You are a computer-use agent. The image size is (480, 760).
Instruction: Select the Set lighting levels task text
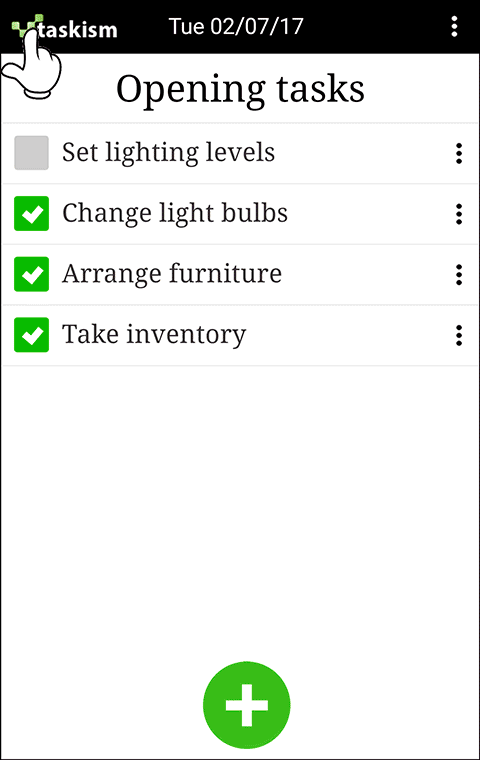(169, 153)
